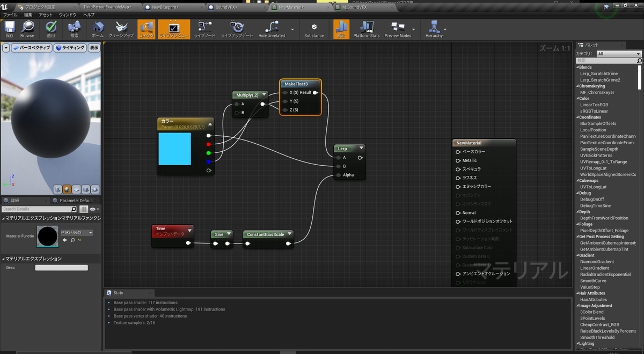Click the cyan color swatch on Color node

point(174,149)
